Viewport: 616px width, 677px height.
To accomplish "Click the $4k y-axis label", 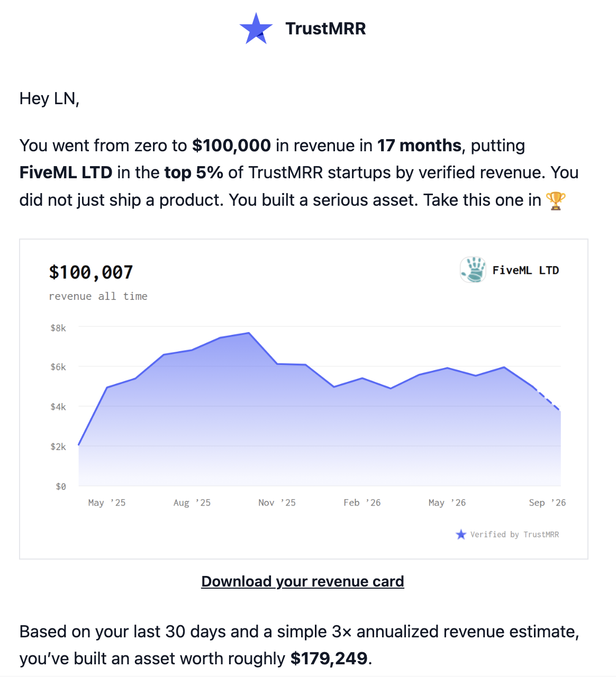I will [x=58, y=407].
